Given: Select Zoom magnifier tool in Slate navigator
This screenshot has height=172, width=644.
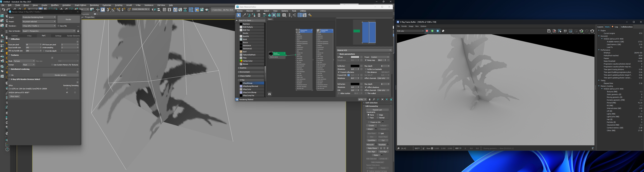Looking at the screenshot, I should pyautogui.click(x=374, y=99).
